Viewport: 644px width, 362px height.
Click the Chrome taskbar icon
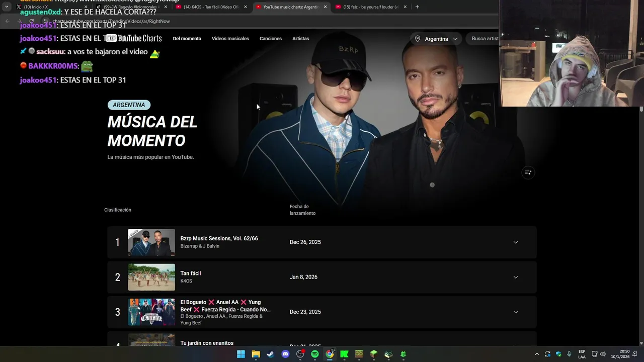pyautogui.click(x=330, y=354)
